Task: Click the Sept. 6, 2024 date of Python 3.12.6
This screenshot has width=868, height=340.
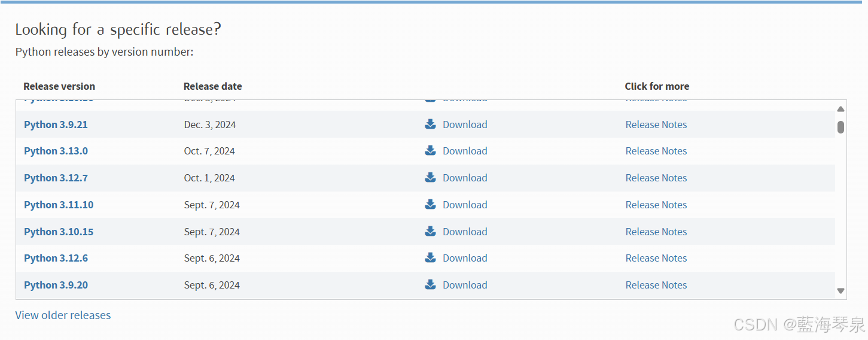Action: [212, 258]
